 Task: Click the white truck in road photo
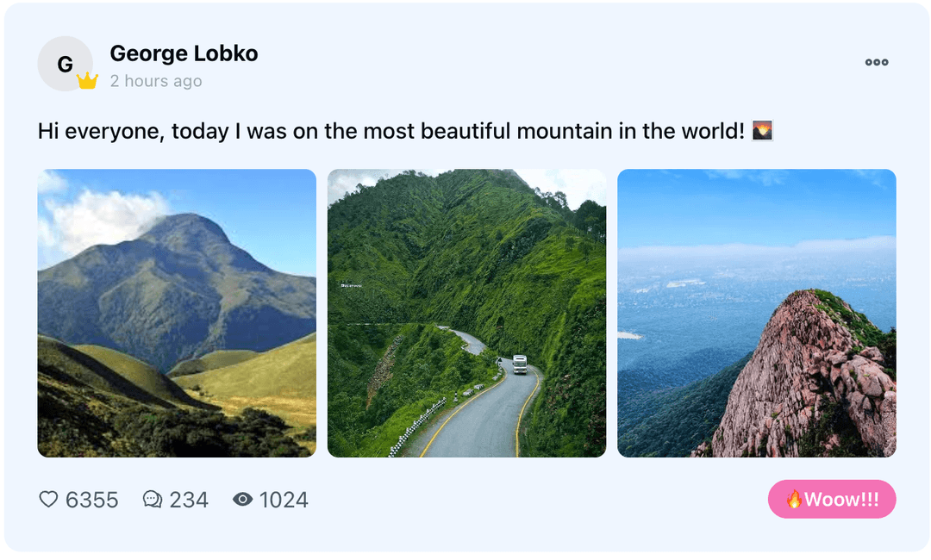(520, 364)
